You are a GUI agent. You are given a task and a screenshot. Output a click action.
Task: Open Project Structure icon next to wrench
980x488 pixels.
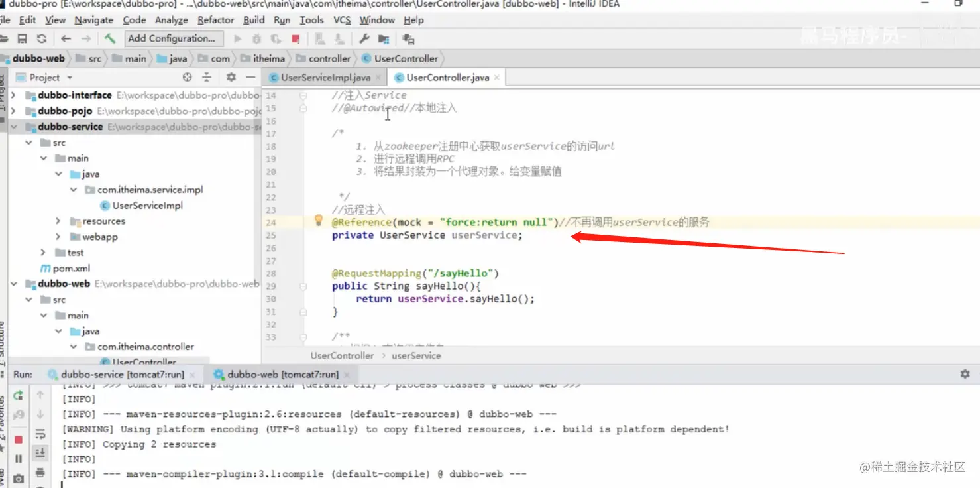(385, 39)
